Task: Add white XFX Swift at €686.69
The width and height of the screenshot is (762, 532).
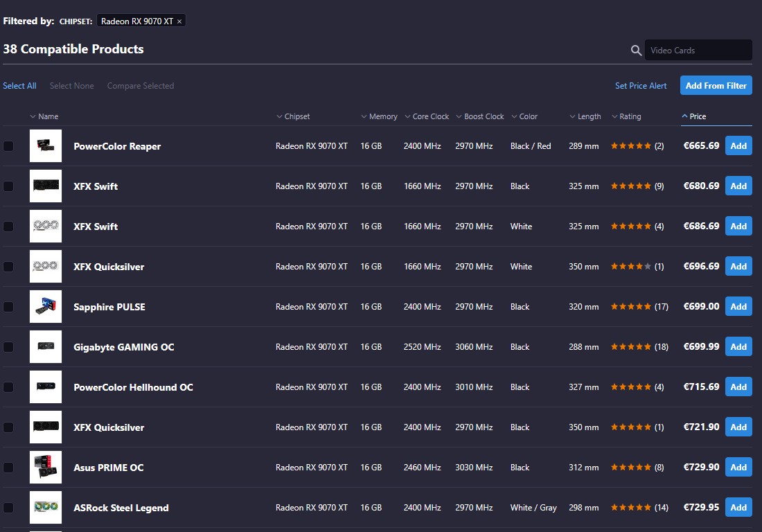Action: [x=738, y=227]
